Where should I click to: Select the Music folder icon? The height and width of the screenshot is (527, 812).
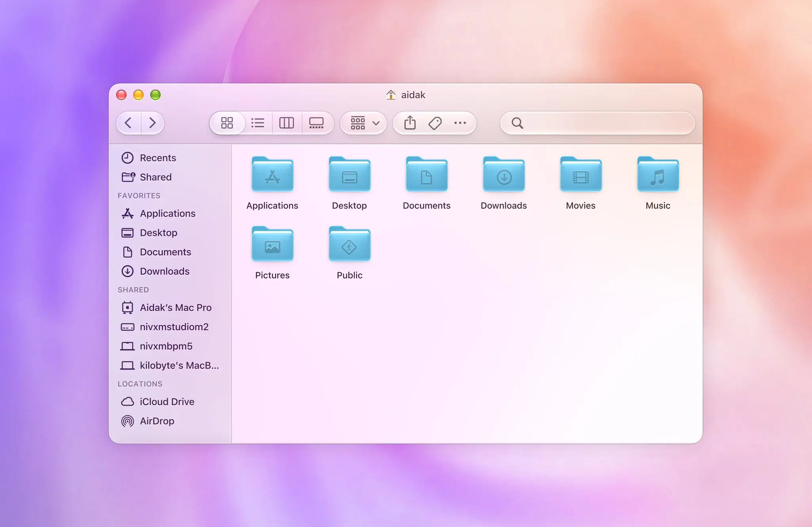[x=658, y=175]
